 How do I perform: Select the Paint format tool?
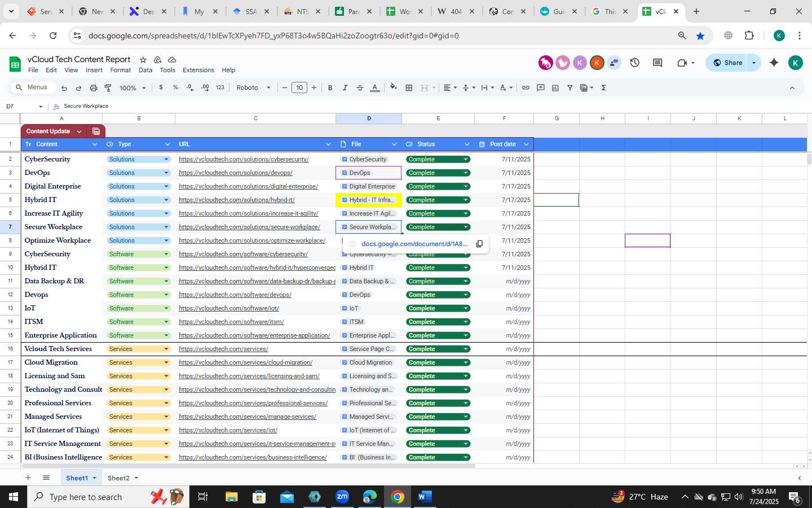[108, 88]
